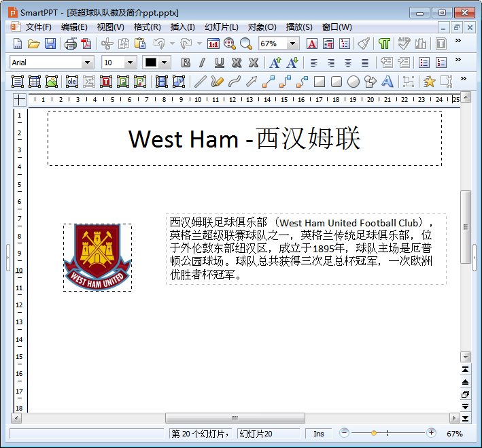Screen dimensions: 482x448
Task: Increase font size with A up-arrow
Action: tap(275, 63)
